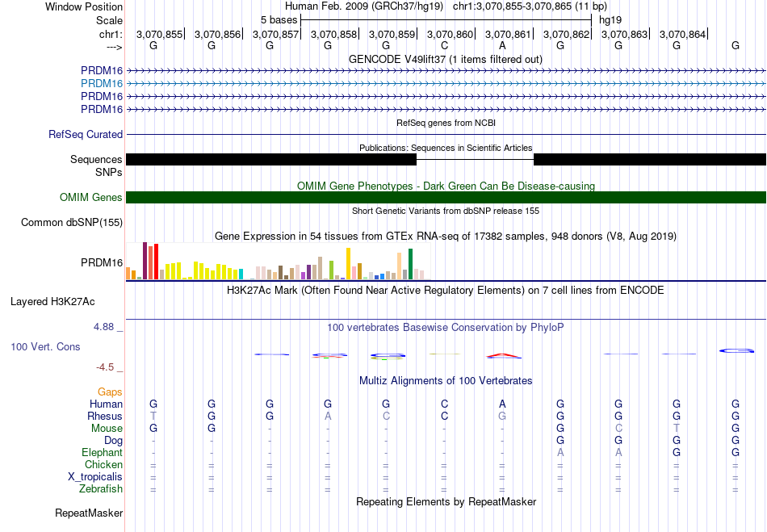Select the Sequences track label
The height and width of the screenshot is (532, 767).
pos(96,159)
